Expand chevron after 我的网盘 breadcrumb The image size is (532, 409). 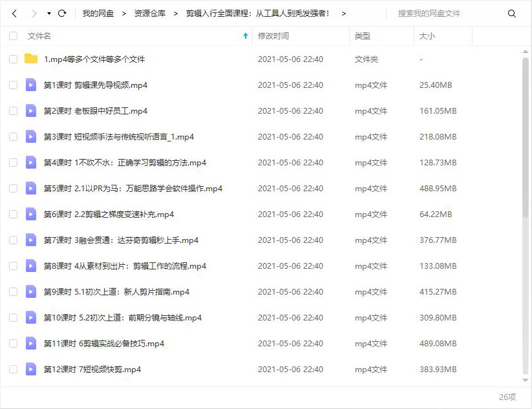pos(124,14)
